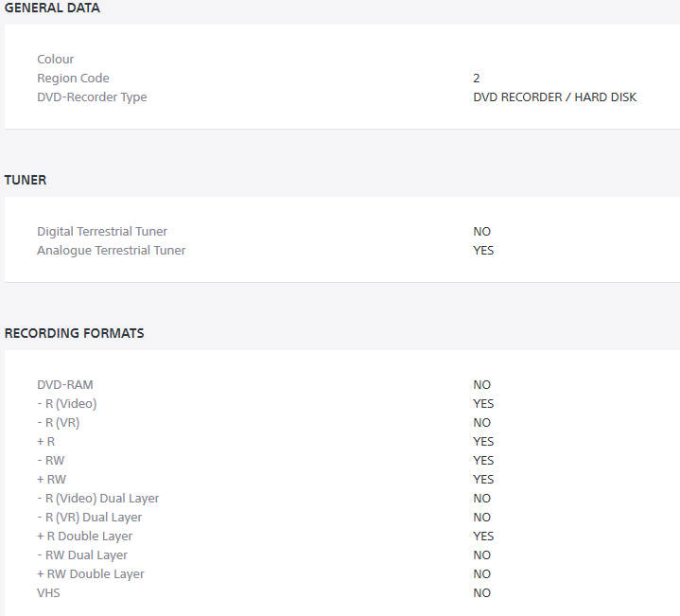Image resolution: width=680 pixels, height=616 pixels.
Task: Click the RECORDING FORMATS section heading
Action: click(75, 333)
